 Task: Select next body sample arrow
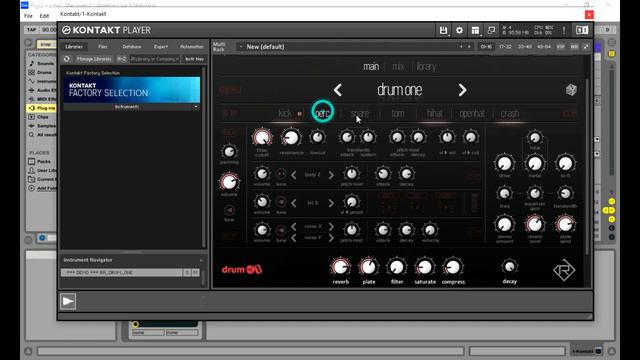(331, 175)
